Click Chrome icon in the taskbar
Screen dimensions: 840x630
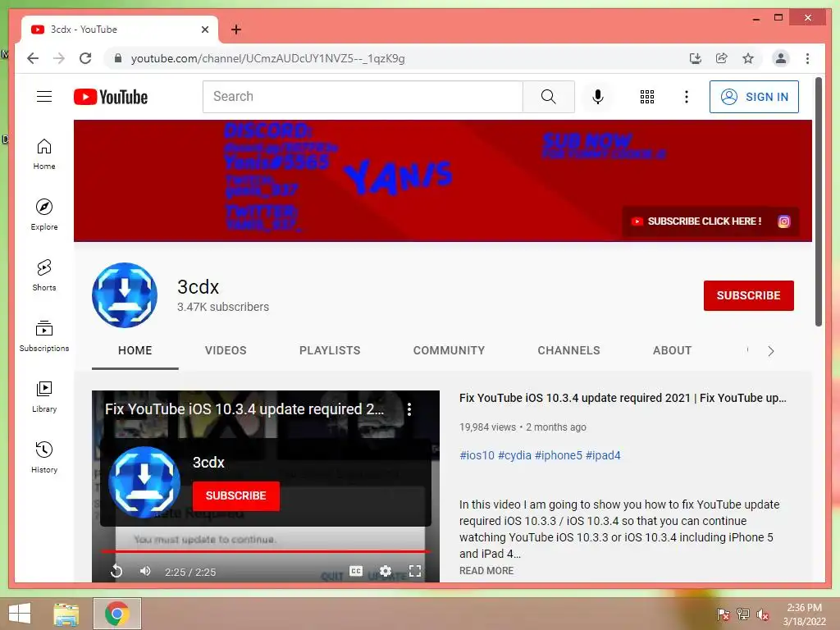(116, 614)
